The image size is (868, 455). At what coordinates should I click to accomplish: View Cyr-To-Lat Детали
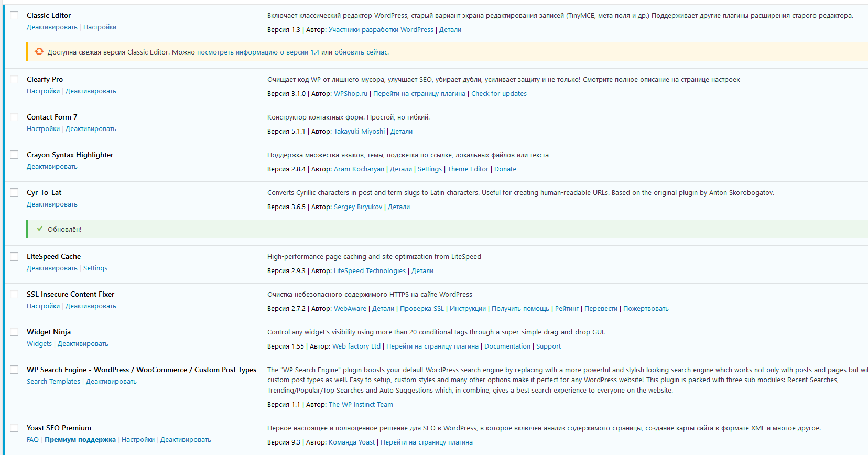pyautogui.click(x=399, y=207)
